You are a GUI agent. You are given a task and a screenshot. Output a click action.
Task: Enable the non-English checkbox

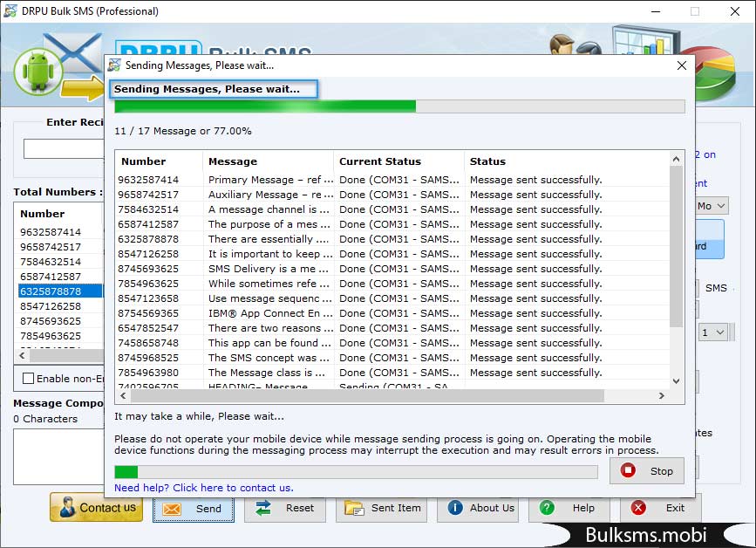[x=29, y=379]
